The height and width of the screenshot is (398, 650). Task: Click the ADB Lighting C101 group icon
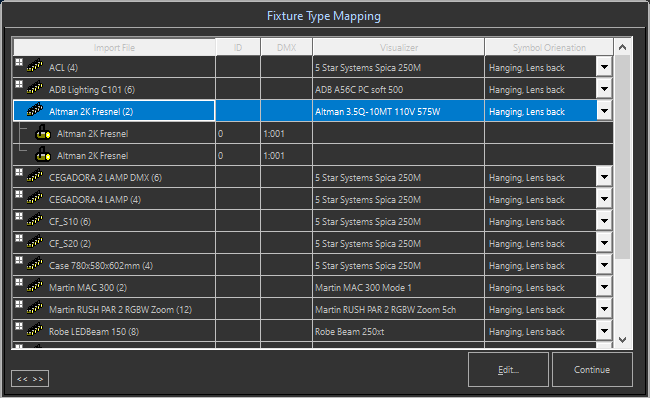[x=35, y=88]
